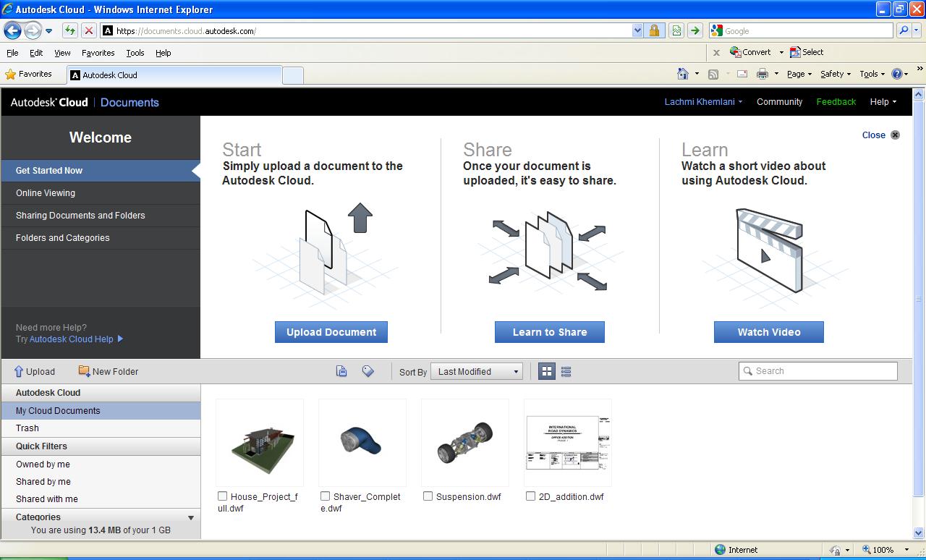Switch to thumbnail grid view
This screenshot has width=926, height=560.
[547, 371]
